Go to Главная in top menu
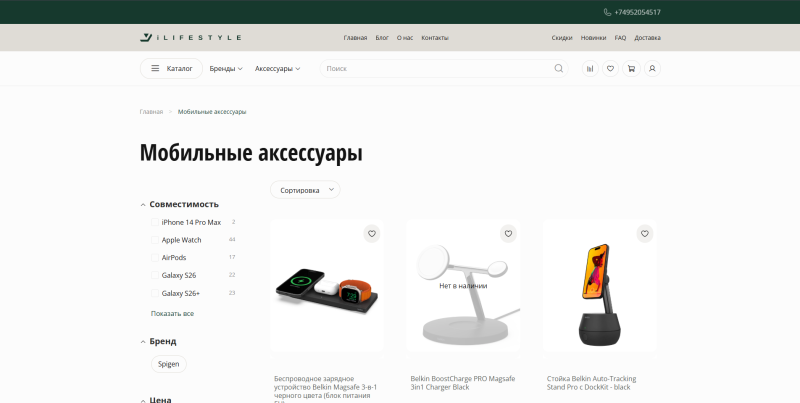 355,38
